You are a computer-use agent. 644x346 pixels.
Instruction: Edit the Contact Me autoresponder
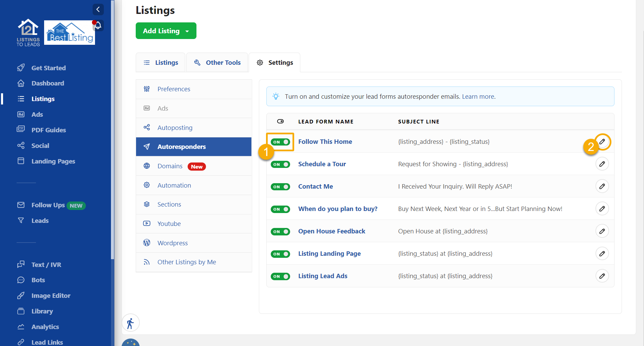click(x=602, y=186)
